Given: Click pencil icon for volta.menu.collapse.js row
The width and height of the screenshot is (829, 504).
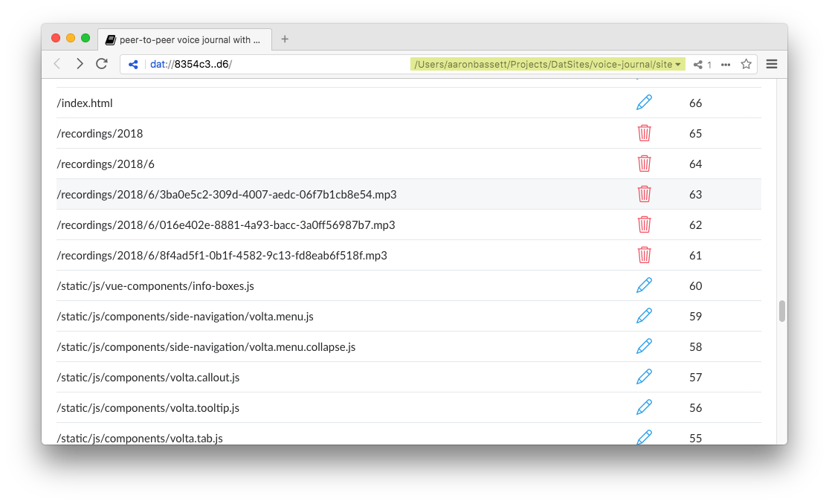Looking at the screenshot, I should click(x=644, y=346).
